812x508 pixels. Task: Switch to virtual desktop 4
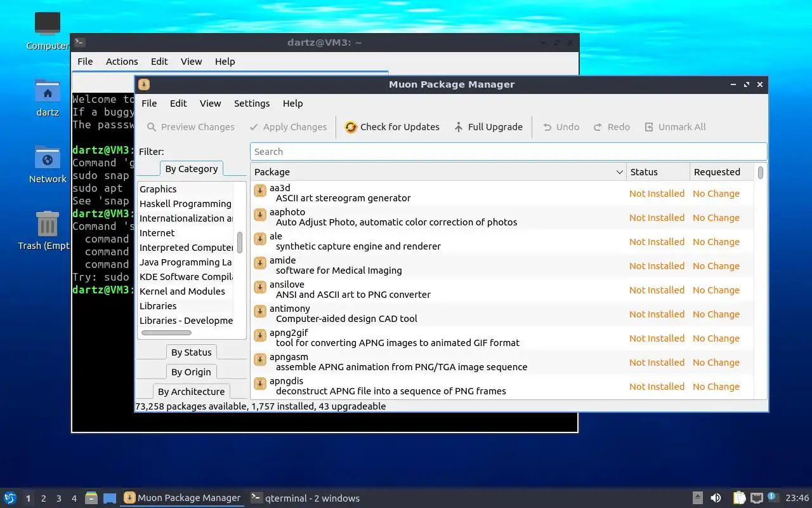pos(74,498)
